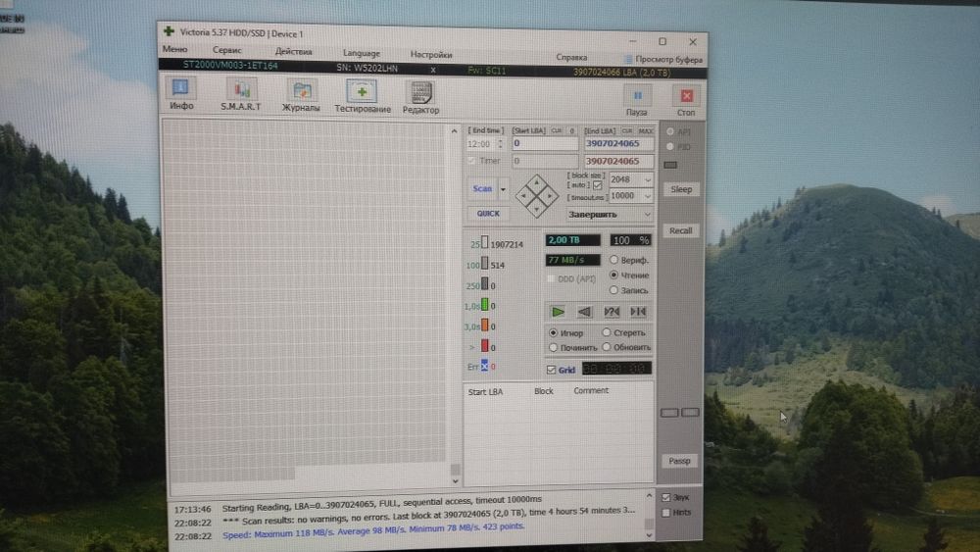This screenshot has width=980, height=552.
Task: Click in the End LBA field 3907024065
Action: pos(618,144)
